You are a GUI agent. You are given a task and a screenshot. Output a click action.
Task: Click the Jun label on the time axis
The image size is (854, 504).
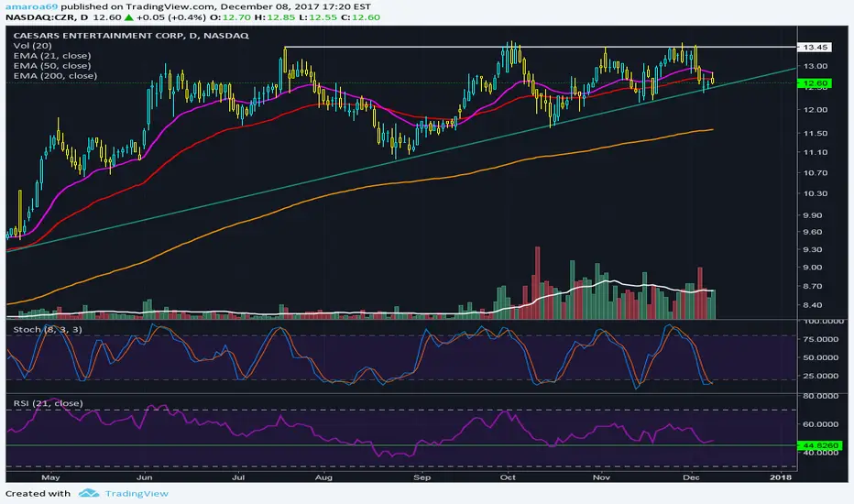(145, 477)
